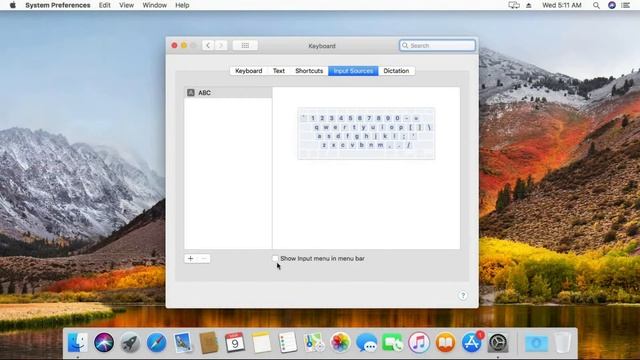The image size is (640, 360).
Task: Switch to the Shortcuts tab
Action: (309, 71)
